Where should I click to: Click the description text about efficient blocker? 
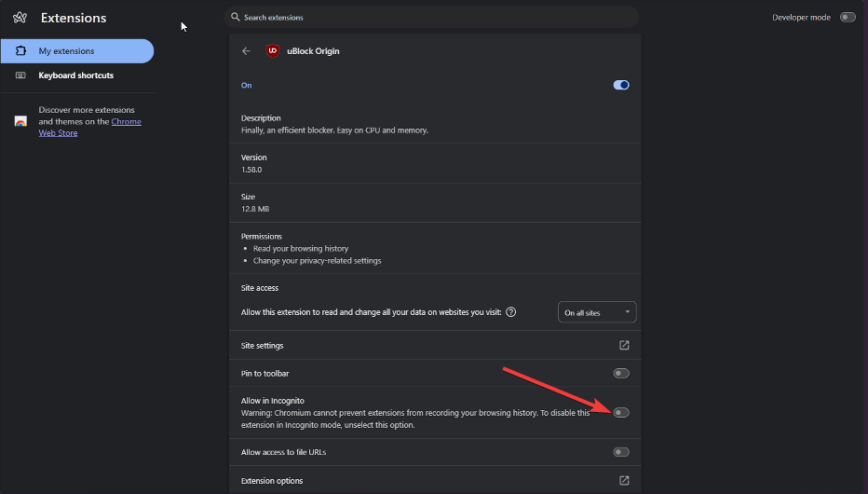pyautogui.click(x=334, y=130)
